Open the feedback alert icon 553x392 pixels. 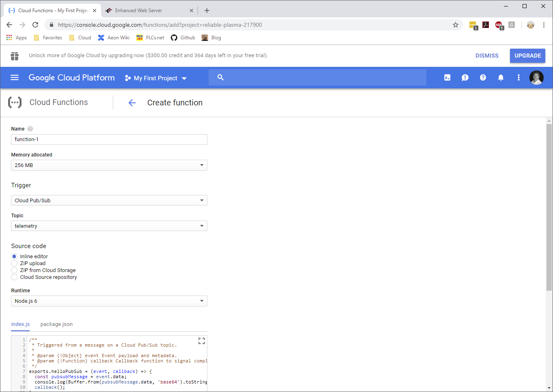click(x=465, y=77)
